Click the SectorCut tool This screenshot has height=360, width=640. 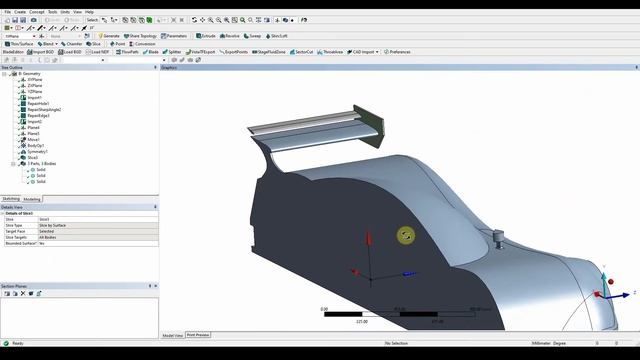point(301,52)
